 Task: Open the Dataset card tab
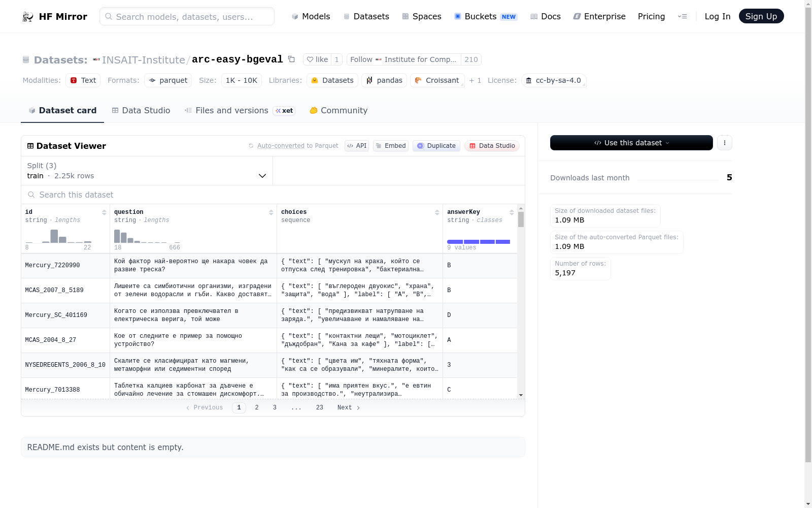coord(62,110)
